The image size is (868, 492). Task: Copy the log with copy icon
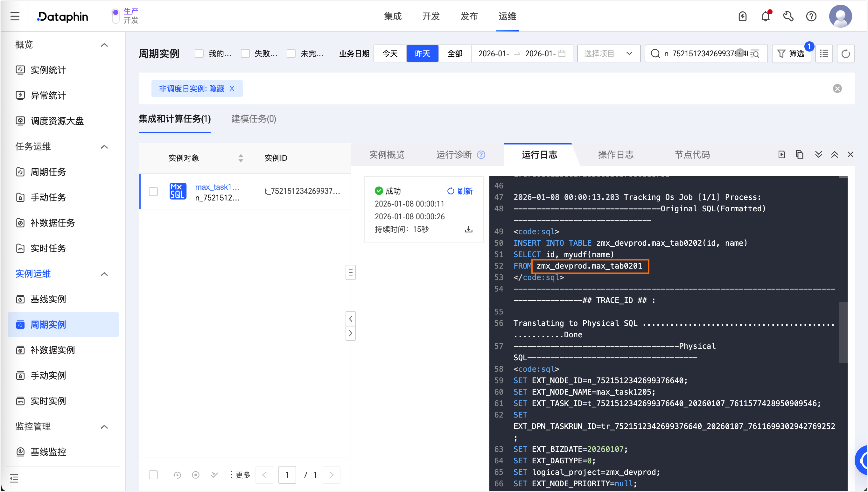coord(799,155)
